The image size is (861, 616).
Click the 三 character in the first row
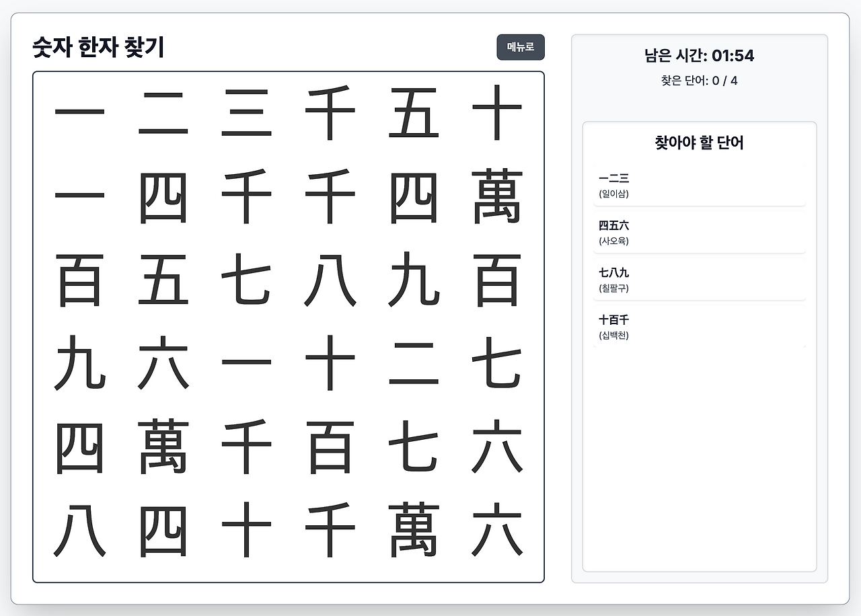pos(247,113)
